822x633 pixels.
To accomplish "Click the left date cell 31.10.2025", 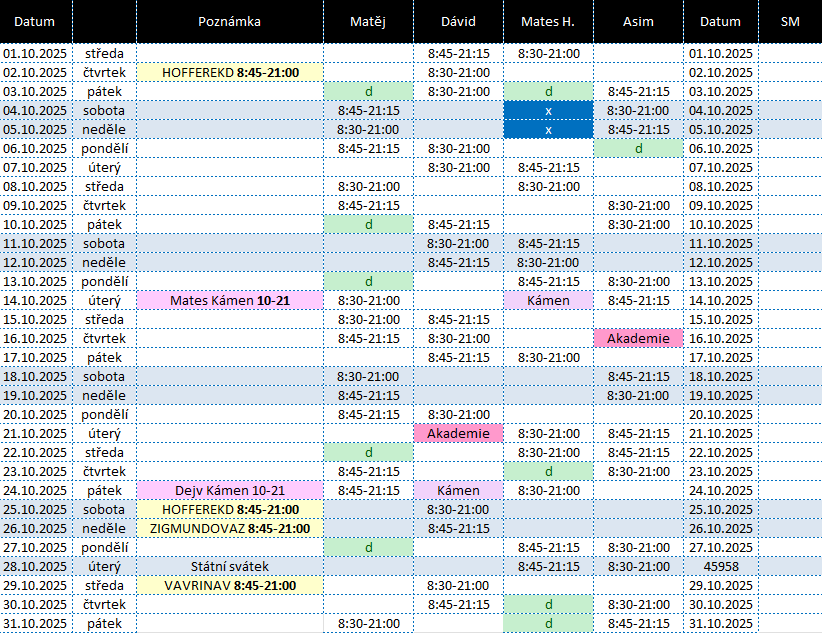I will (x=36, y=623).
